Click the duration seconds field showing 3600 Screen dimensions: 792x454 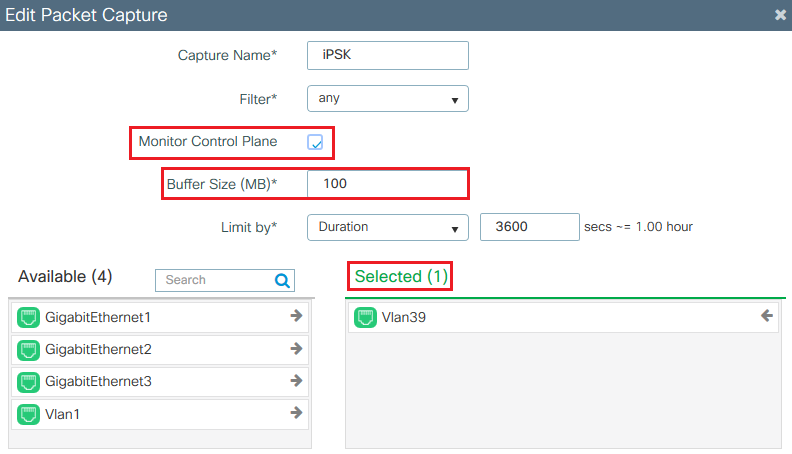[529, 227]
